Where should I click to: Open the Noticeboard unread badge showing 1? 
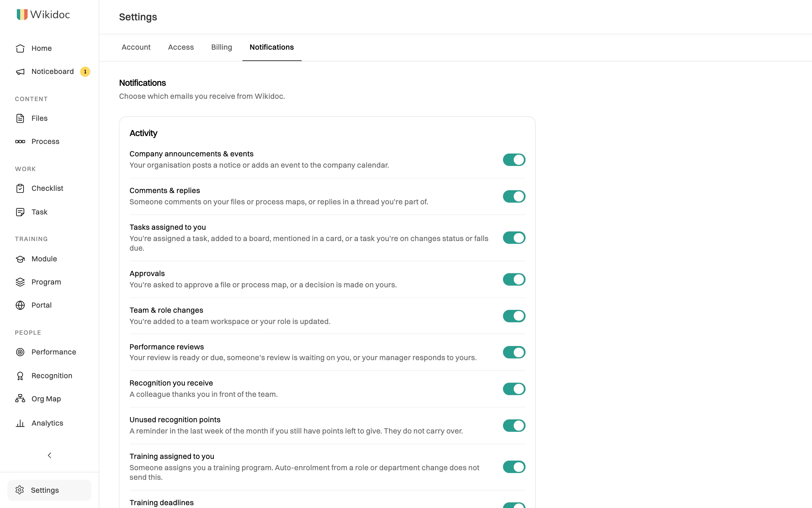coord(85,72)
